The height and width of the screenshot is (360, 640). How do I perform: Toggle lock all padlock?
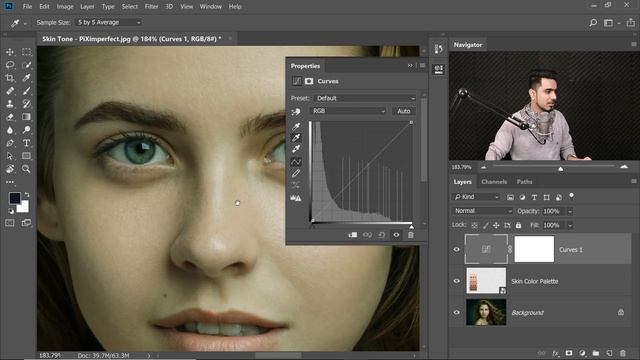(518, 225)
